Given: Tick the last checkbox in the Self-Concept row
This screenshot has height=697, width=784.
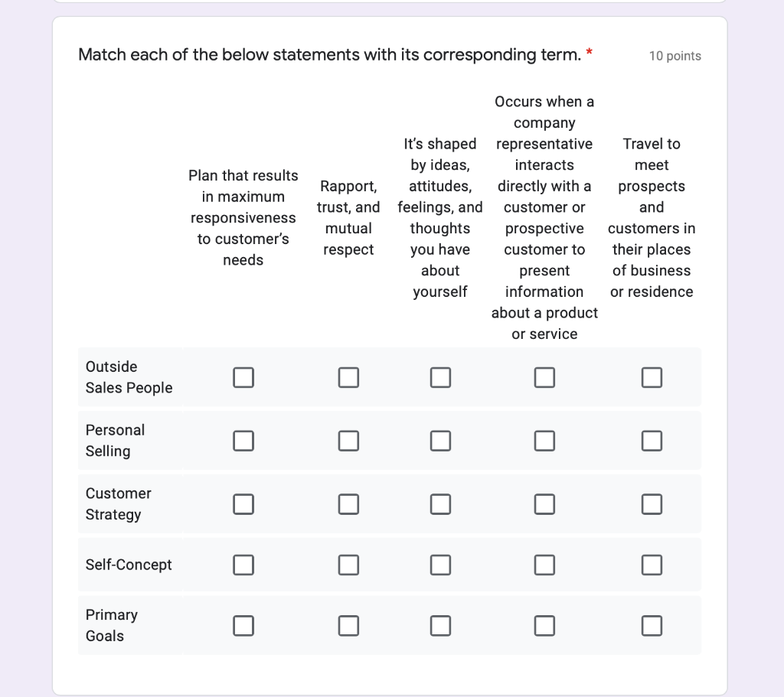Looking at the screenshot, I should [x=652, y=565].
